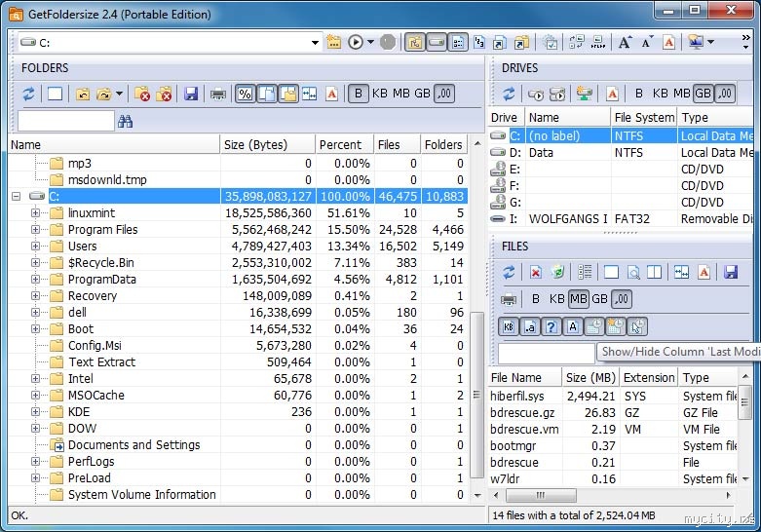
Task: Sort folders by Percent column header
Action: click(x=345, y=144)
